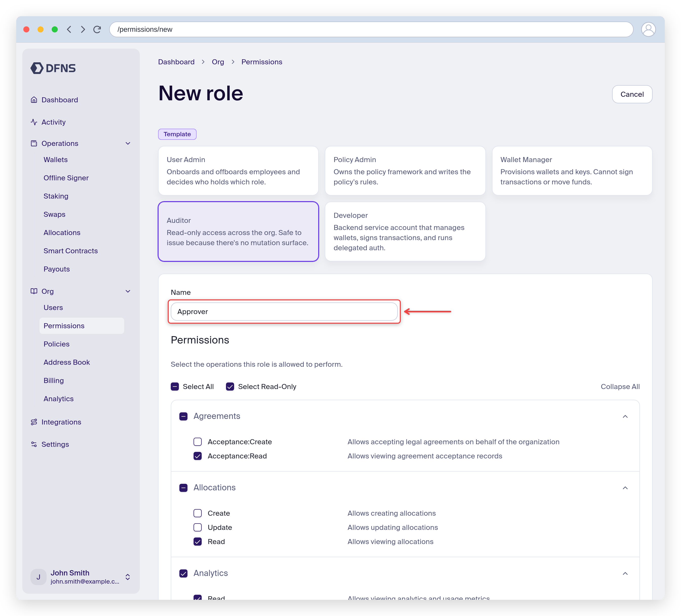681x616 pixels.
Task: Open Address Book in the sidebar
Action: coord(67,362)
